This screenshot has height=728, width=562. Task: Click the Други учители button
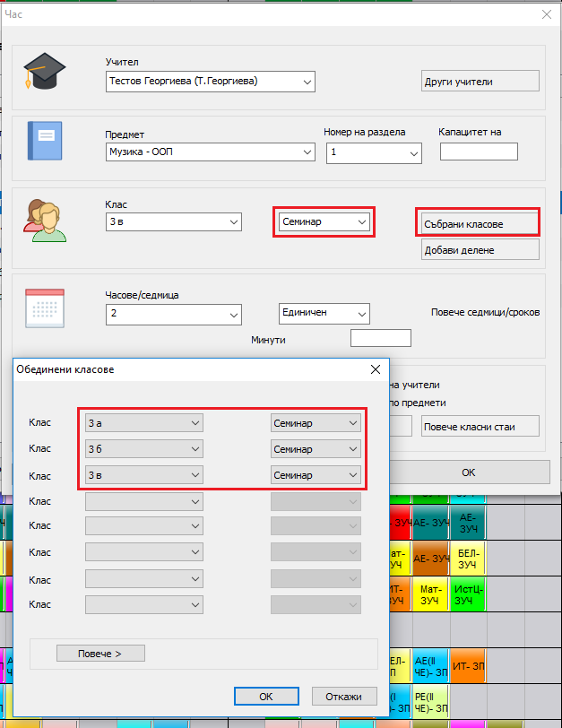click(x=480, y=82)
